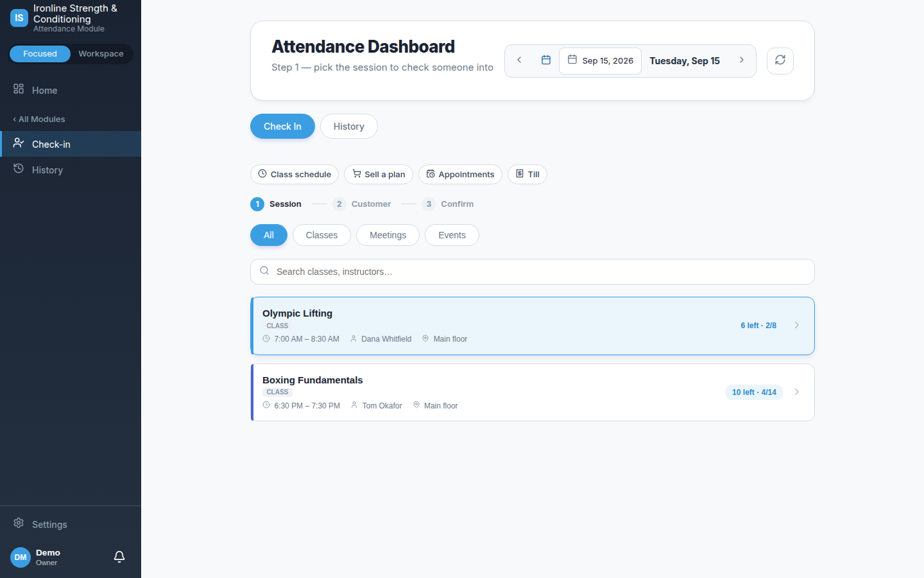Select the Boxing Fundamentals class title
The height and width of the screenshot is (578, 924).
tap(312, 380)
